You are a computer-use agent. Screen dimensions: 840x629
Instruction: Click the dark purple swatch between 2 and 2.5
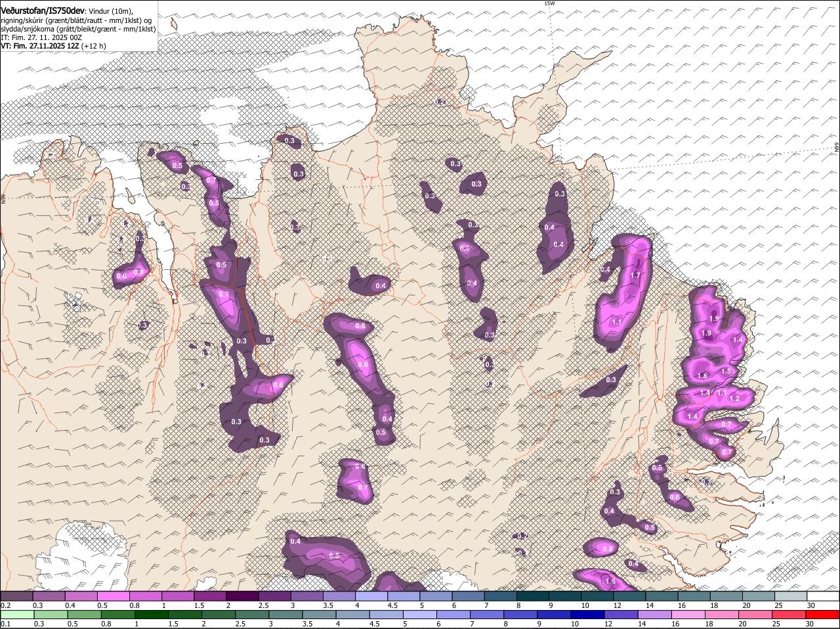pos(242,596)
